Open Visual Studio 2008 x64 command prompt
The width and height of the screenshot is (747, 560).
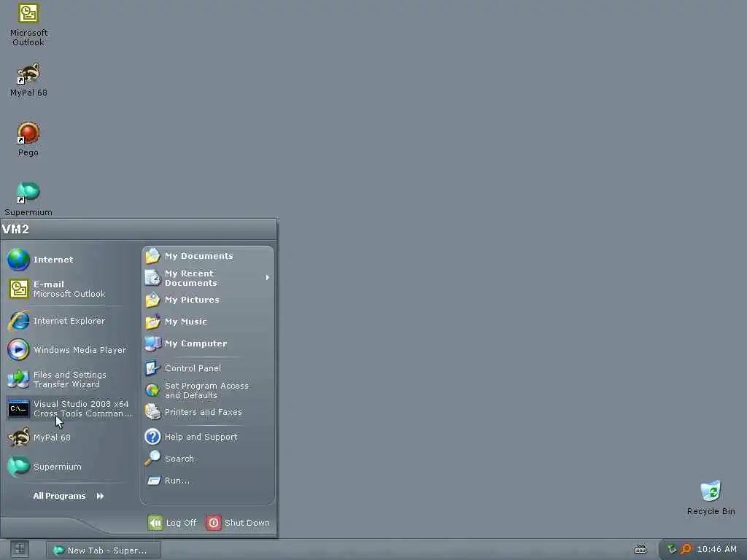(70, 408)
